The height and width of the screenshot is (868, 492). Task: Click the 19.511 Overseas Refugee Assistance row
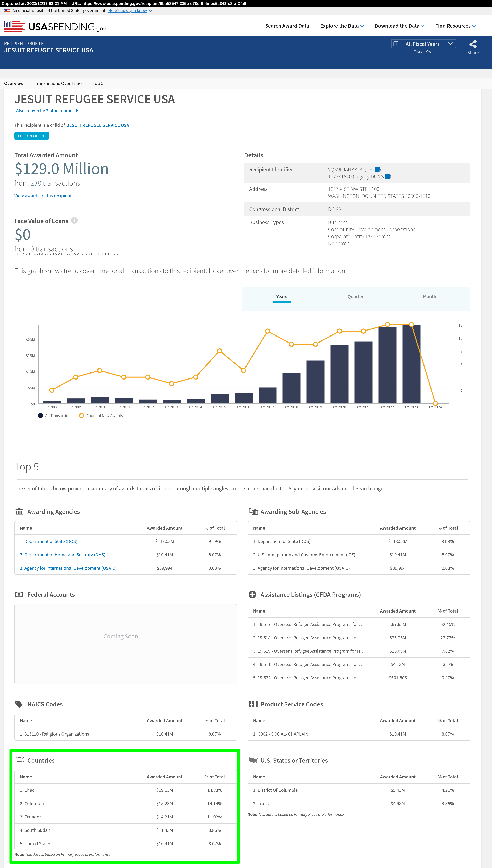point(359,664)
